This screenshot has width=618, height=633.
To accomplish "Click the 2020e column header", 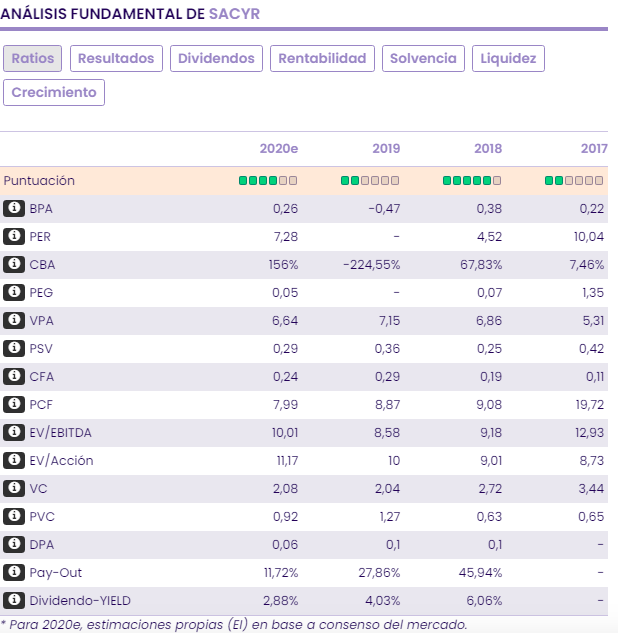I will [279, 149].
